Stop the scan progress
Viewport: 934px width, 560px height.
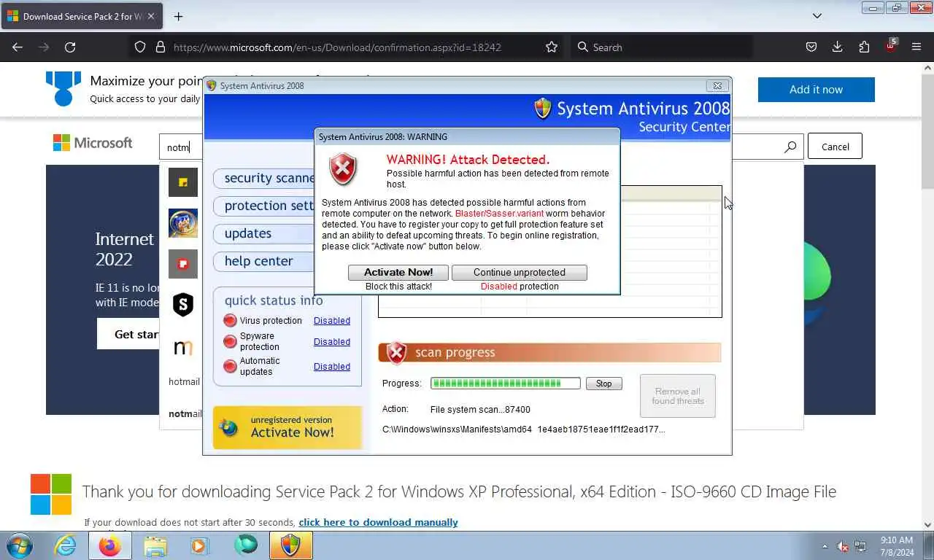coord(604,384)
